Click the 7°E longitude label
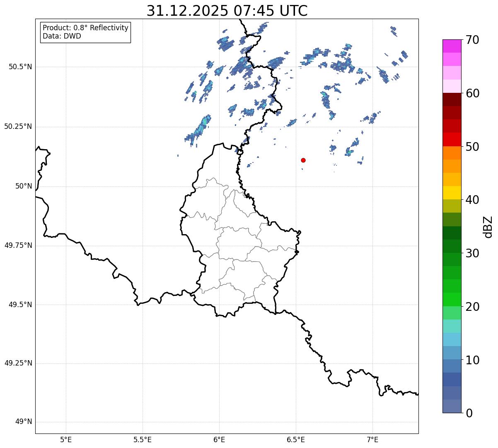 pyautogui.click(x=372, y=440)
